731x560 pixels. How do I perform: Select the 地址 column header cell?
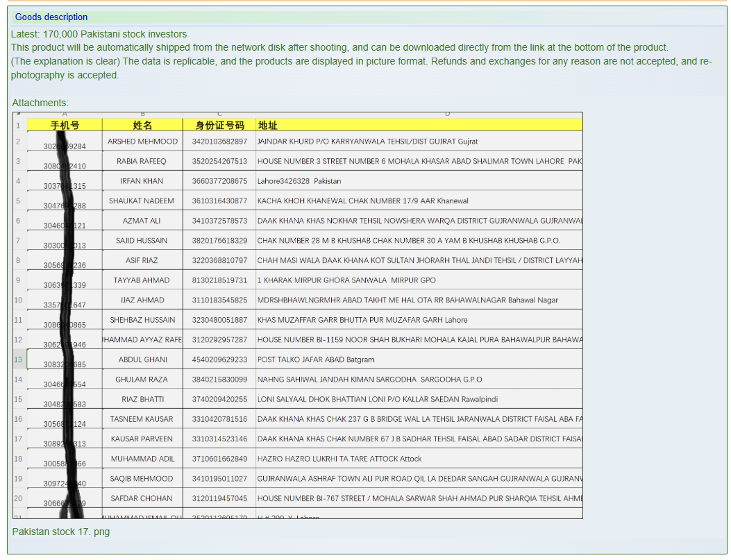pyautogui.click(x=267, y=125)
